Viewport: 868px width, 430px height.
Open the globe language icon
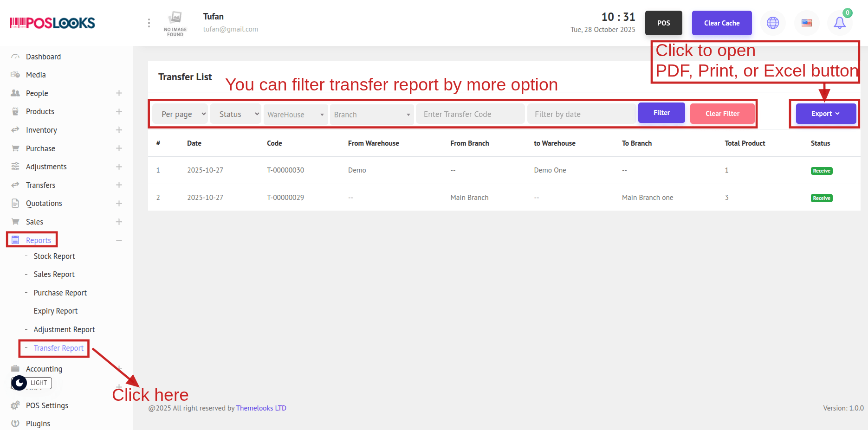pos(773,23)
